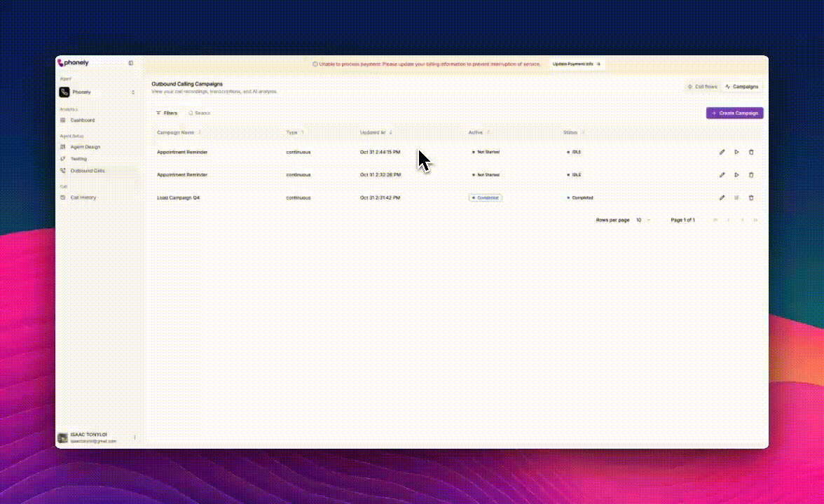This screenshot has height=504, width=824.
Task: Open Call History from the sidebar
Action: click(x=83, y=197)
